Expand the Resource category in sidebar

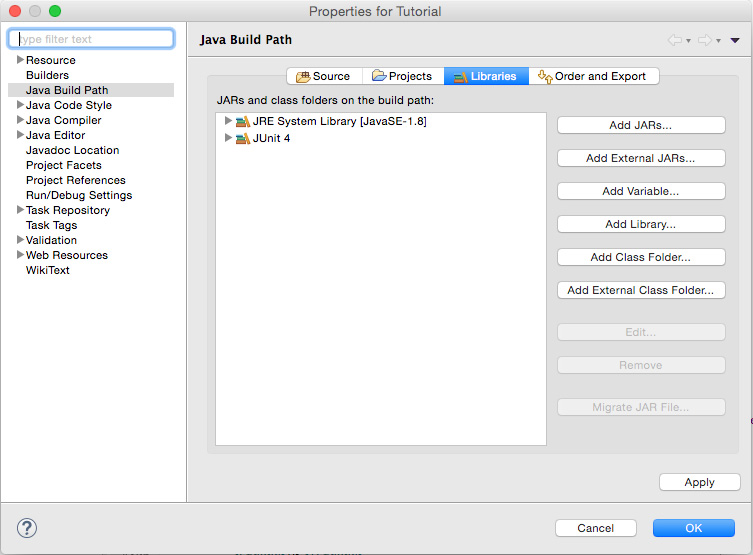coord(20,60)
